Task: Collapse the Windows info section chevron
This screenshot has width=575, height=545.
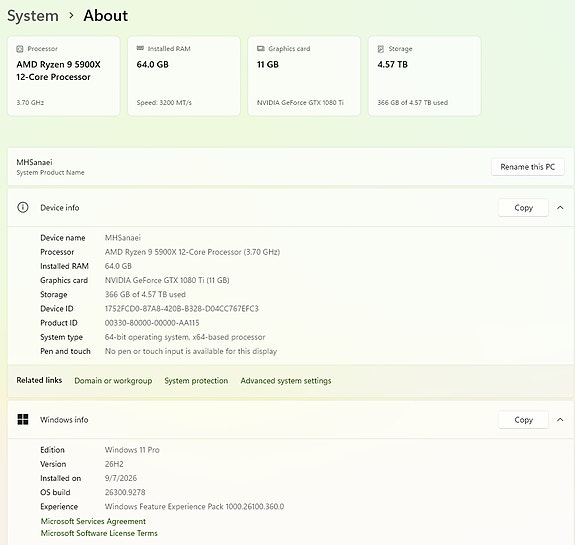Action: [x=560, y=420]
